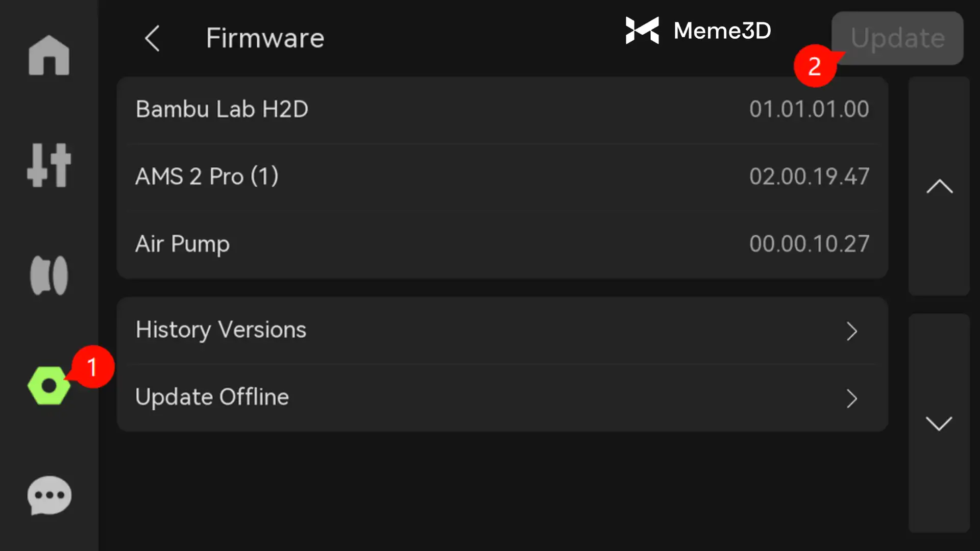The image size is (980, 551).
Task: Open the Controls sliders icon in sidebar
Action: [49, 165]
